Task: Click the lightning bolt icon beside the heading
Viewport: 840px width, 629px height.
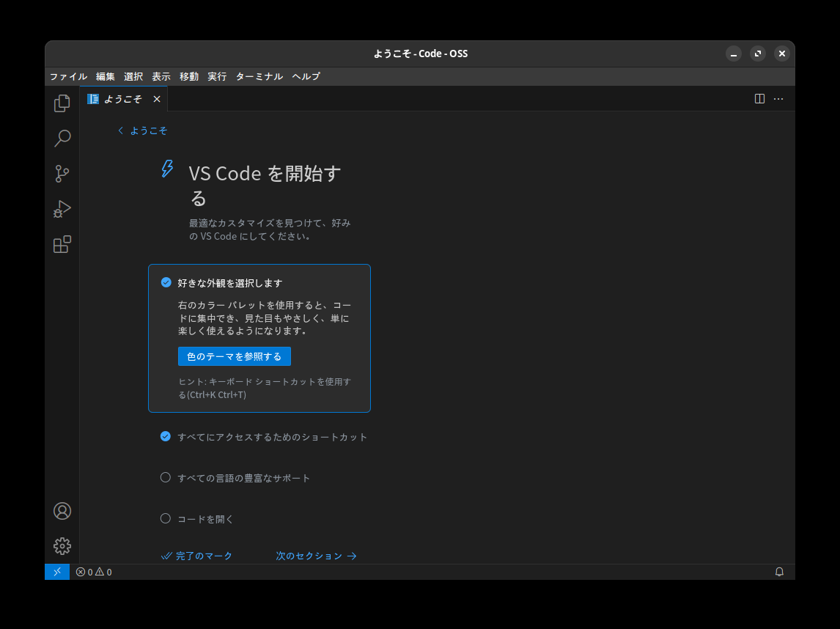Action: click(x=167, y=169)
